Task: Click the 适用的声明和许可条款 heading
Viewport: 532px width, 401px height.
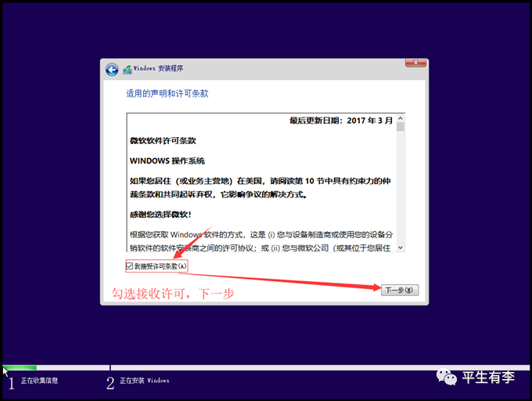Action: (167, 93)
